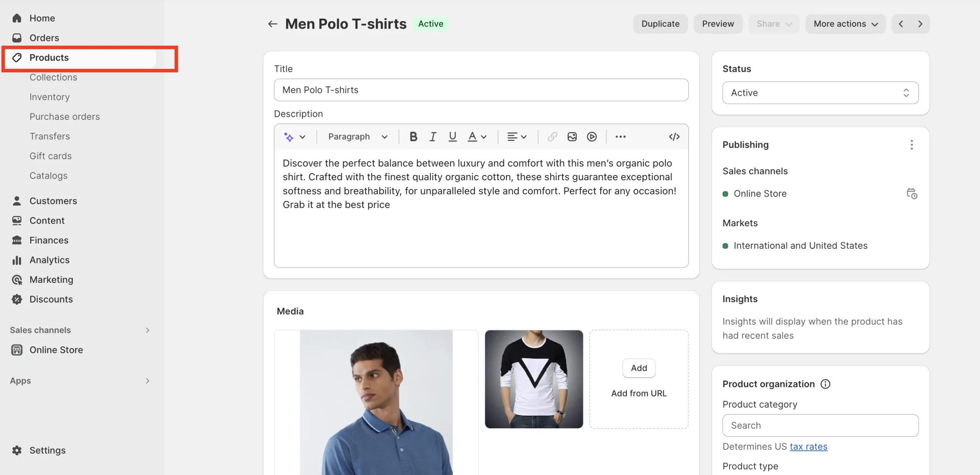The image size is (980, 475).
Task: Click the Finances bank icon
Action: [17, 240]
